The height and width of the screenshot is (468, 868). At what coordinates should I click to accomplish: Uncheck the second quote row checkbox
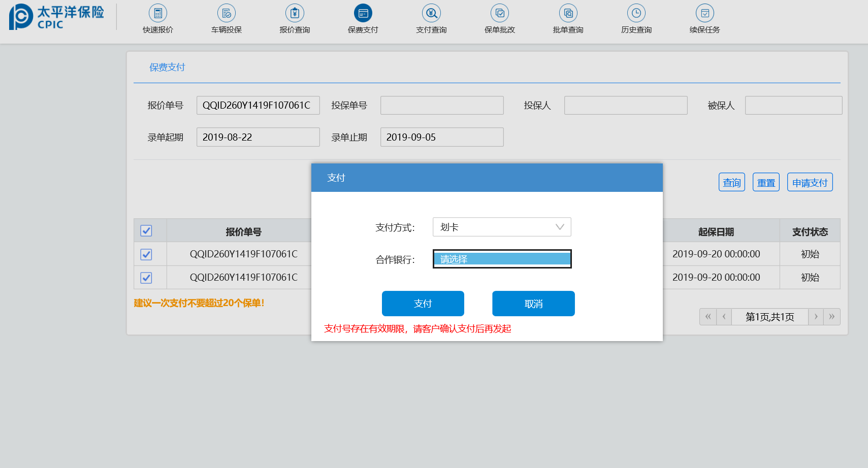click(146, 278)
